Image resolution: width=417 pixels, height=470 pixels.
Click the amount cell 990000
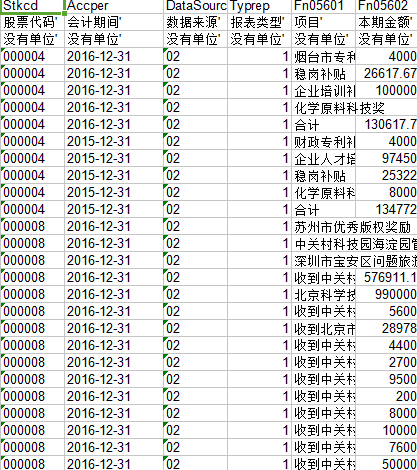click(386, 294)
